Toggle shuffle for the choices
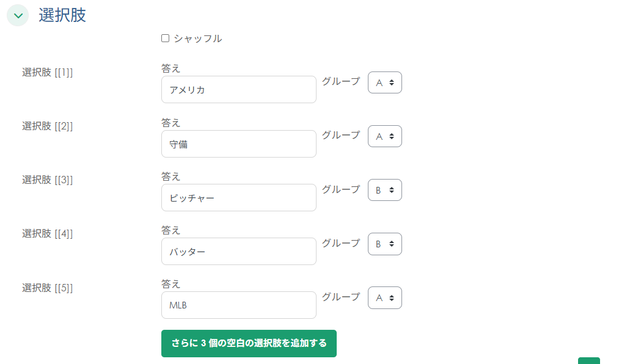 pyautogui.click(x=165, y=38)
